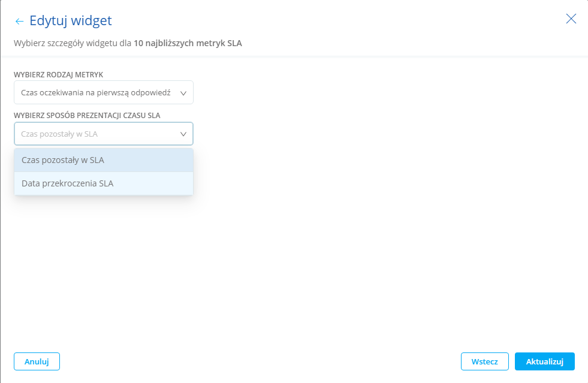Viewport: 588px width, 383px height.
Task: Save changes with the Aktualizuj button
Action: click(x=544, y=361)
